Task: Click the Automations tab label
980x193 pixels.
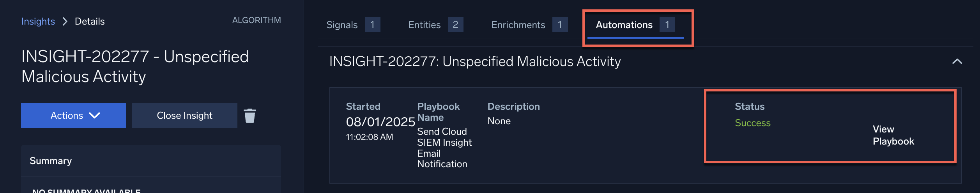Action: tap(624, 25)
